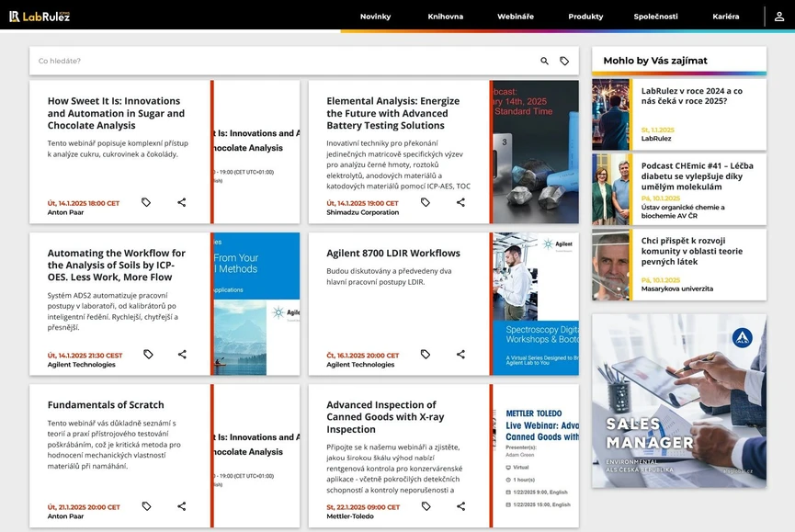
Task: Click the battery image on Elemental Analysis card
Action: [x=536, y=152]
